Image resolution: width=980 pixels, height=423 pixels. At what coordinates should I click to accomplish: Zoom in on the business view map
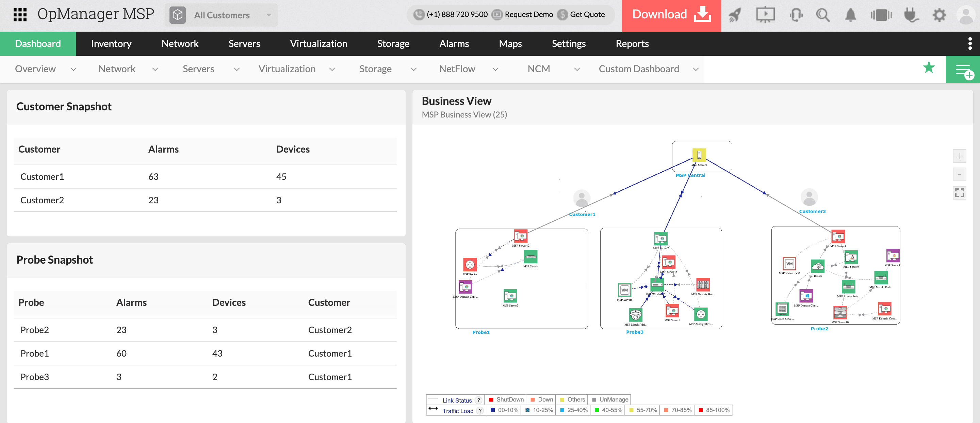960,156
